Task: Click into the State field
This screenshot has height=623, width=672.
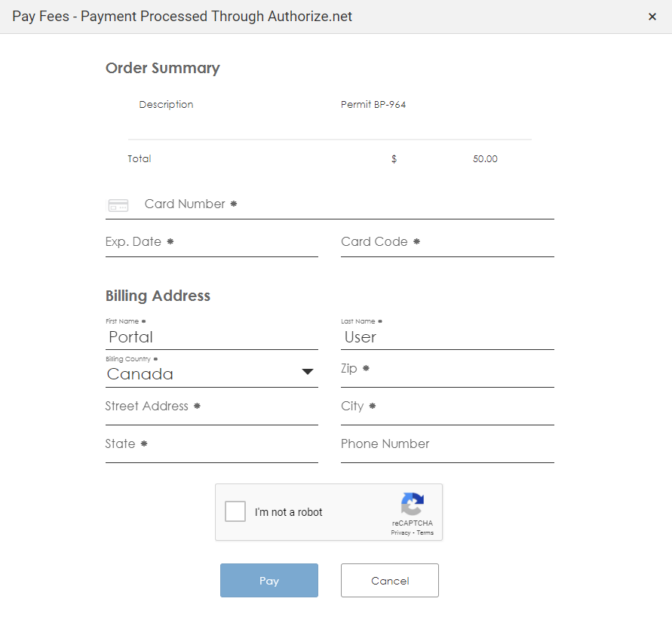Action: pyautogui.click(x=211, y=444)
